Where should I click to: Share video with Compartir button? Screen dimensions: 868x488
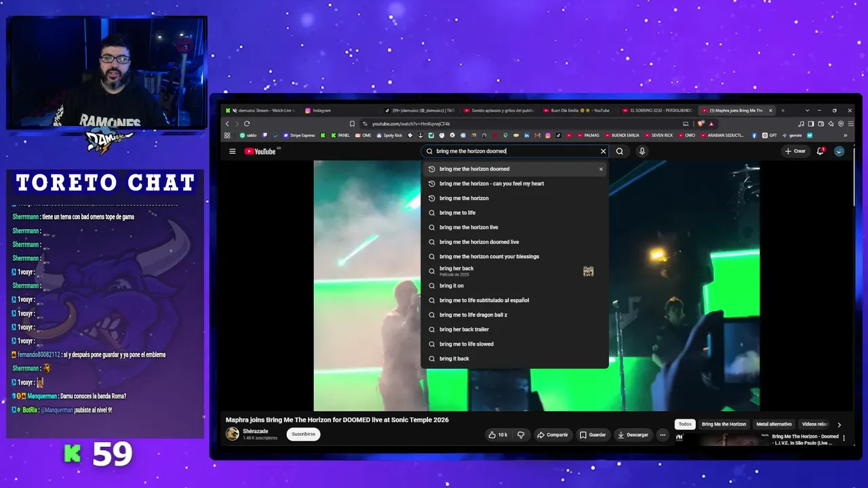click(x=553, y=434)
